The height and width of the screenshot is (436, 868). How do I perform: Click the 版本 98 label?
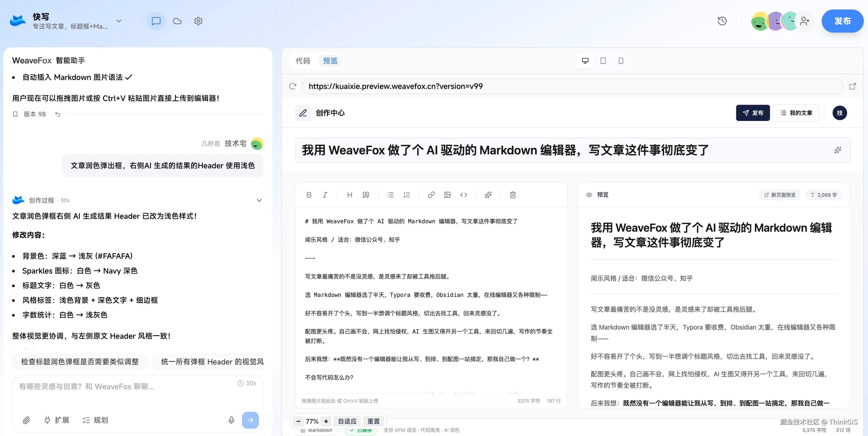point(35,114)
